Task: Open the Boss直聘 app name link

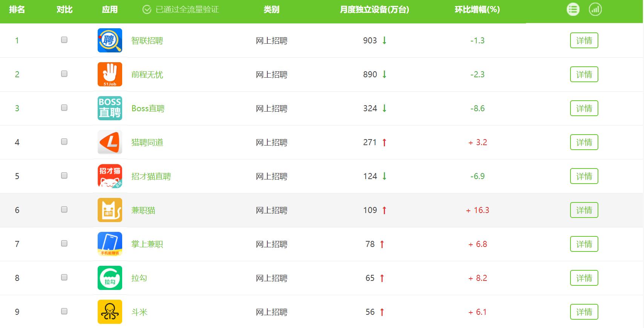Action: click(x=148, y=109)
